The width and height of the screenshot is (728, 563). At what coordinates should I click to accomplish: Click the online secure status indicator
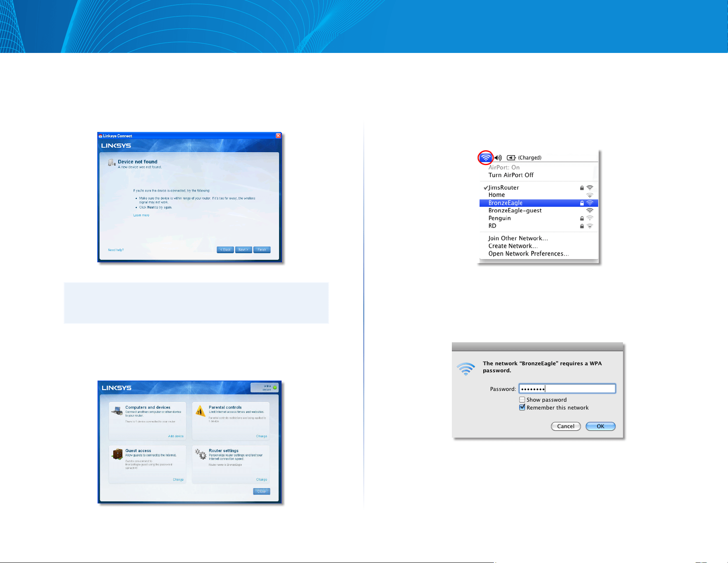pos(265,388)
